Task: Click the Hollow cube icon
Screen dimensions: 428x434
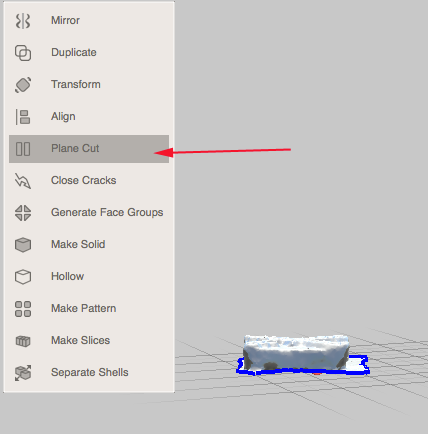Action: (x=23, y=277)
